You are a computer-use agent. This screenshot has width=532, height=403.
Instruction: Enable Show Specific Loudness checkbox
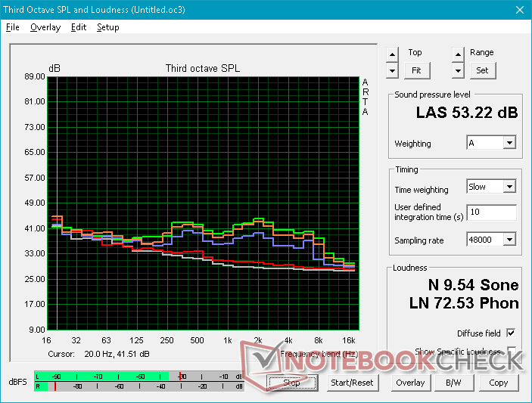pos(511,351)
